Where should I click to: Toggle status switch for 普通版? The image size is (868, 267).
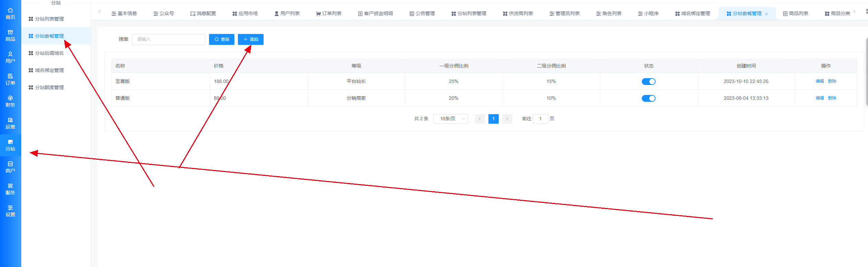(x=648, y=98)
